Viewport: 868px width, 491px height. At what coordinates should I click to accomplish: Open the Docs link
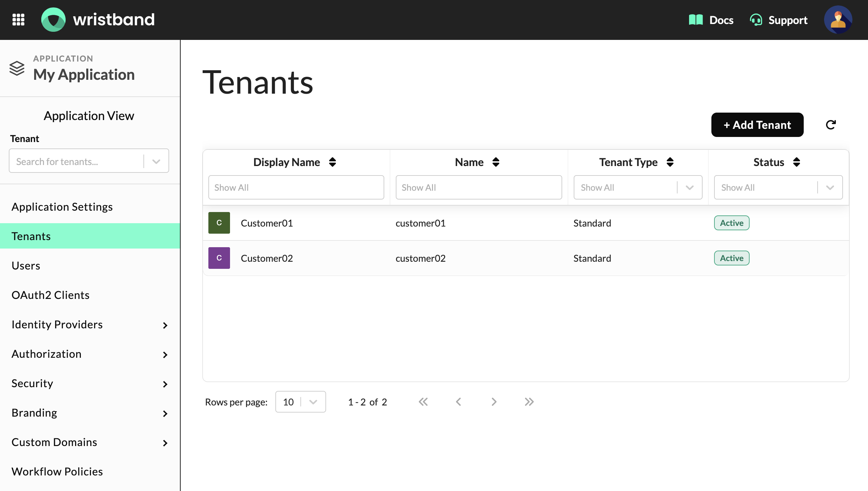click(711, 20)
